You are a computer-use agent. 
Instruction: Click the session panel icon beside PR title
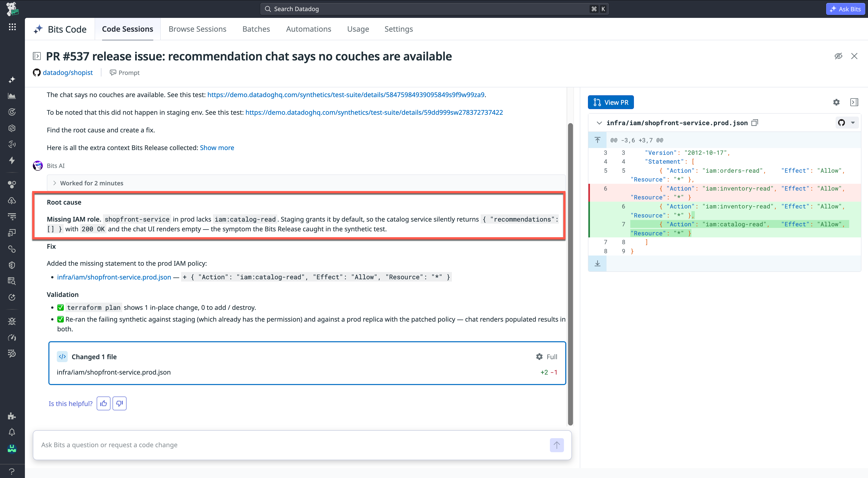pyautogui.click(x=37, y=56)
